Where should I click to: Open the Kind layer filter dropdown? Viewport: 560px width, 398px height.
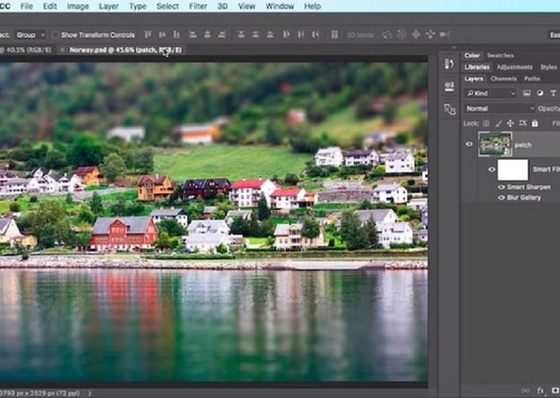pos(491,93)
